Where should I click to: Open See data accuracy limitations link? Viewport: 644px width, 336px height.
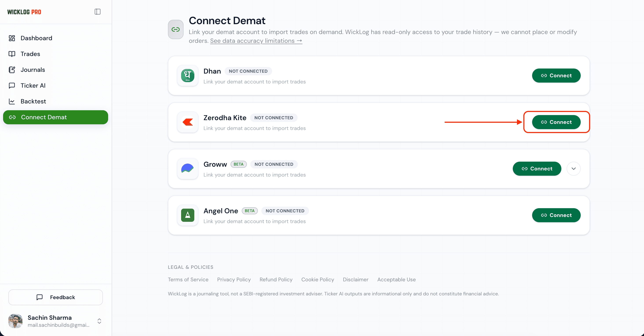[256, 41]
